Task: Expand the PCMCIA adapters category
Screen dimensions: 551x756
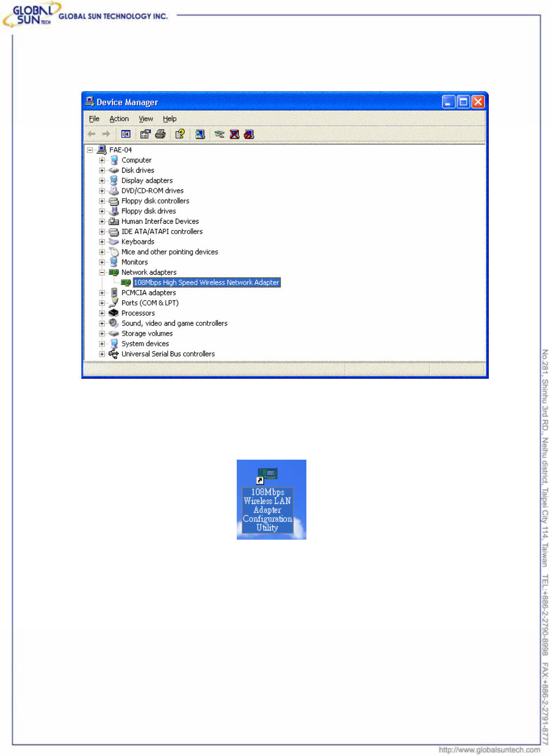Action: (x=102, y=293)
